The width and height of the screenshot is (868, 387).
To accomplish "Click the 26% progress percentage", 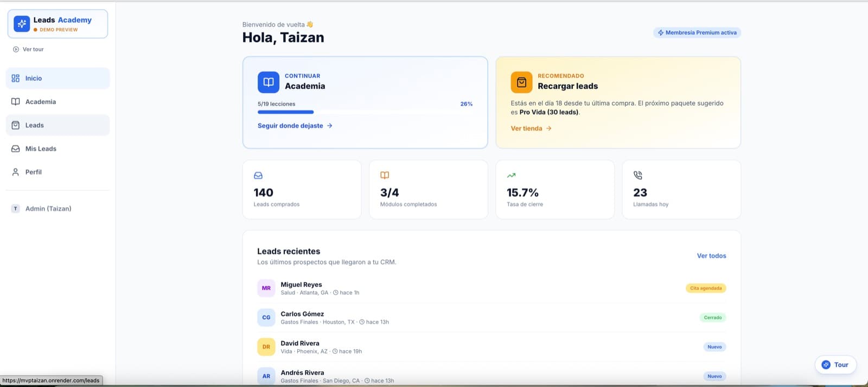I will 467,104.
